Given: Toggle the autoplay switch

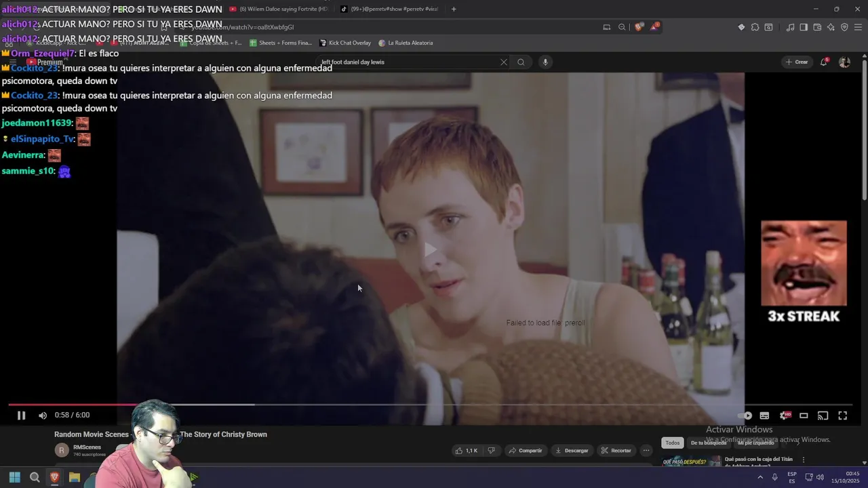Looking at the screenshot, I should pos(745,415).
